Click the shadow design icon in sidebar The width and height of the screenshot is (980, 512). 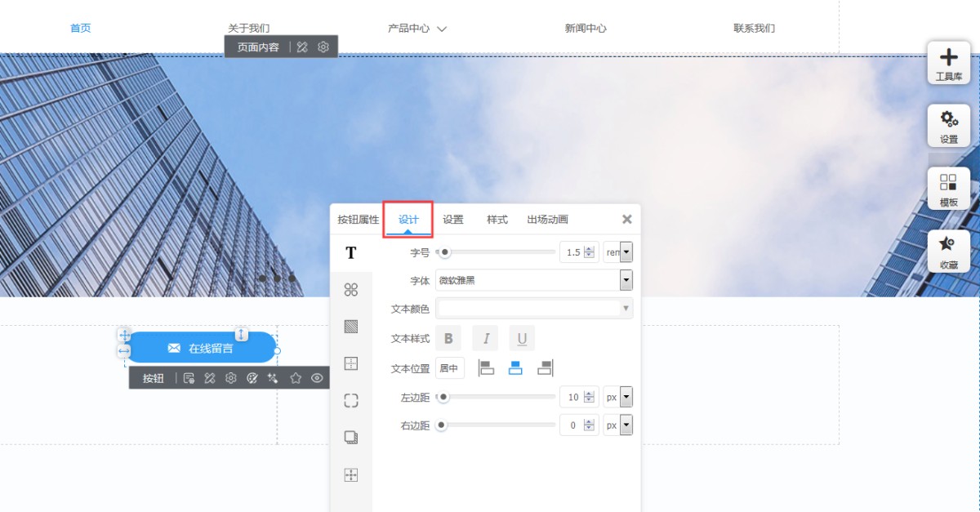coord(351,438)
